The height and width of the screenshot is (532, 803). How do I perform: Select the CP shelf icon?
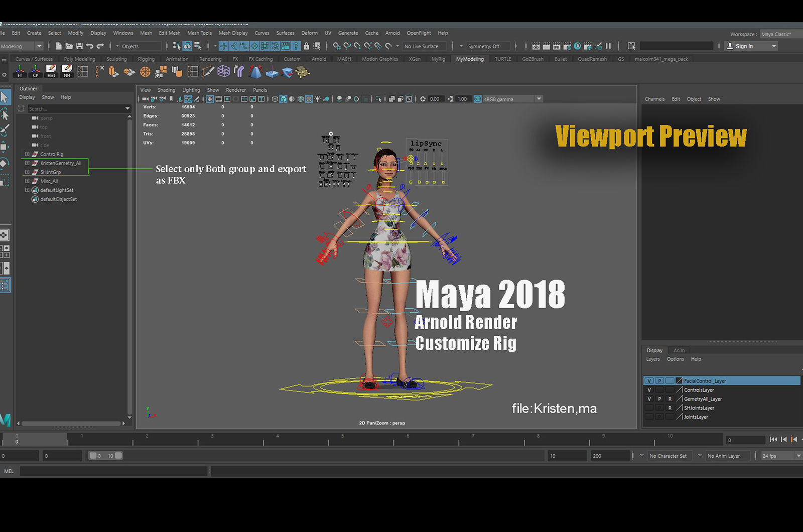35,71
